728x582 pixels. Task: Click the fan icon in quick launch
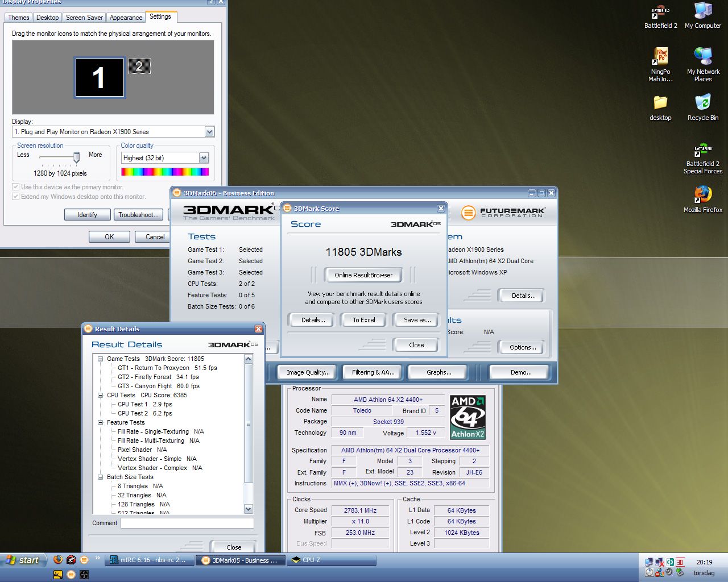click(84, 575)
